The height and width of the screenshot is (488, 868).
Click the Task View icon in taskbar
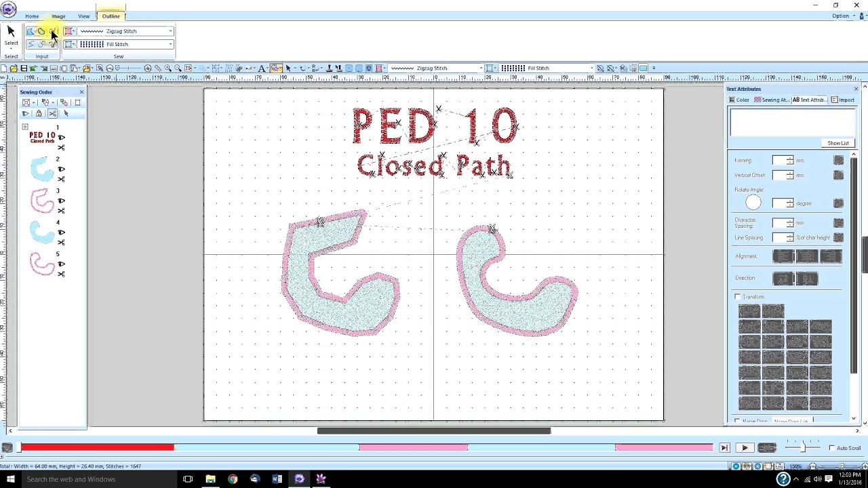click(188, 479)
